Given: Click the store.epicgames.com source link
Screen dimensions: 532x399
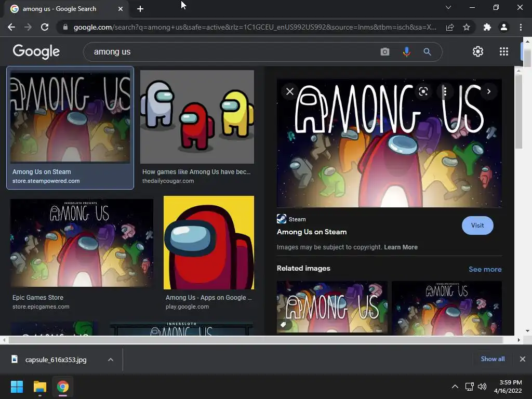Looking at the screenshot, I should 41,307.
